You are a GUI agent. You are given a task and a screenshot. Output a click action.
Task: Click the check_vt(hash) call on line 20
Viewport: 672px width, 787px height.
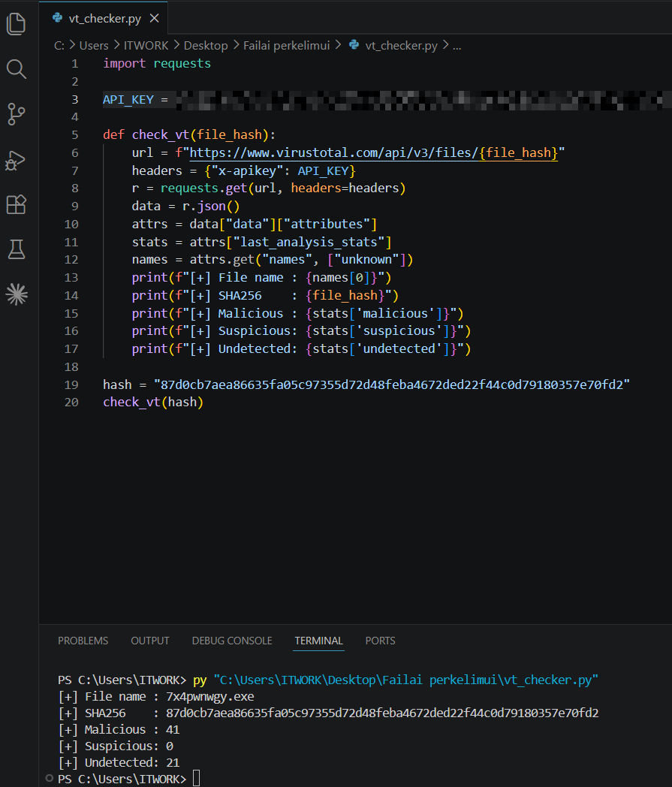153,402
